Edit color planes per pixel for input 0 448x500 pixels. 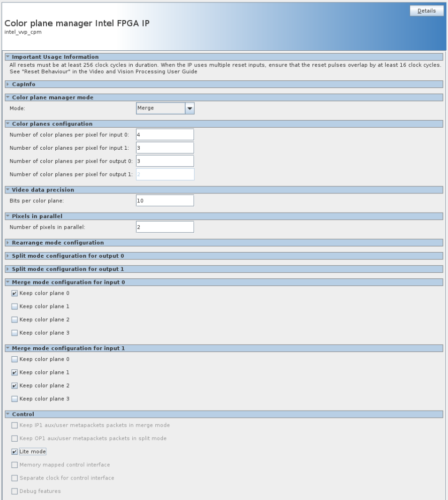[165, 135]
